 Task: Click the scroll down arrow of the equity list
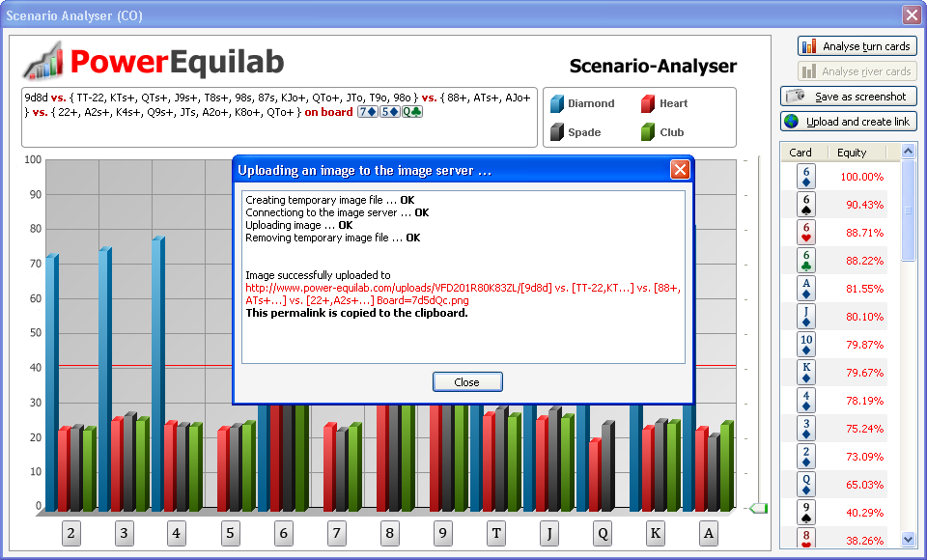click(908, 539)
